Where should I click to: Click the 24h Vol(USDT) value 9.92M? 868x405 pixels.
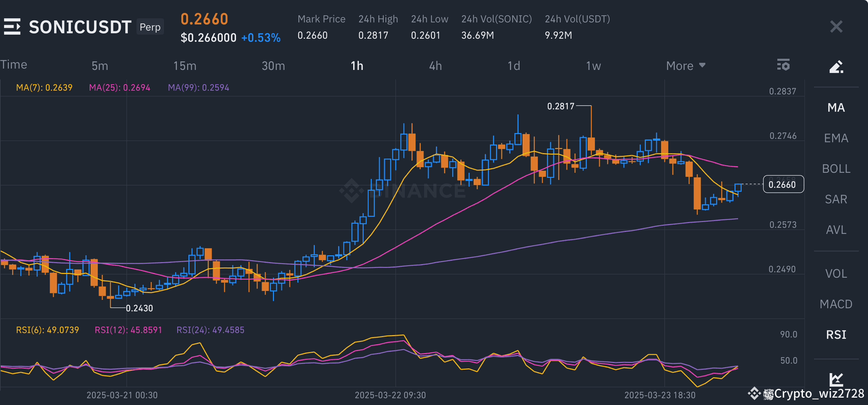tap(558, 35)
